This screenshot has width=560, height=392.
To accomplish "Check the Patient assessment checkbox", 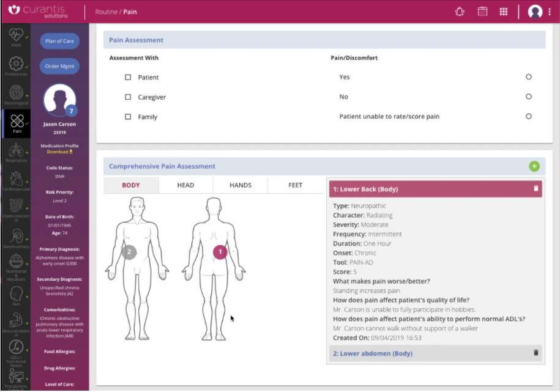I will pos(128,77).
